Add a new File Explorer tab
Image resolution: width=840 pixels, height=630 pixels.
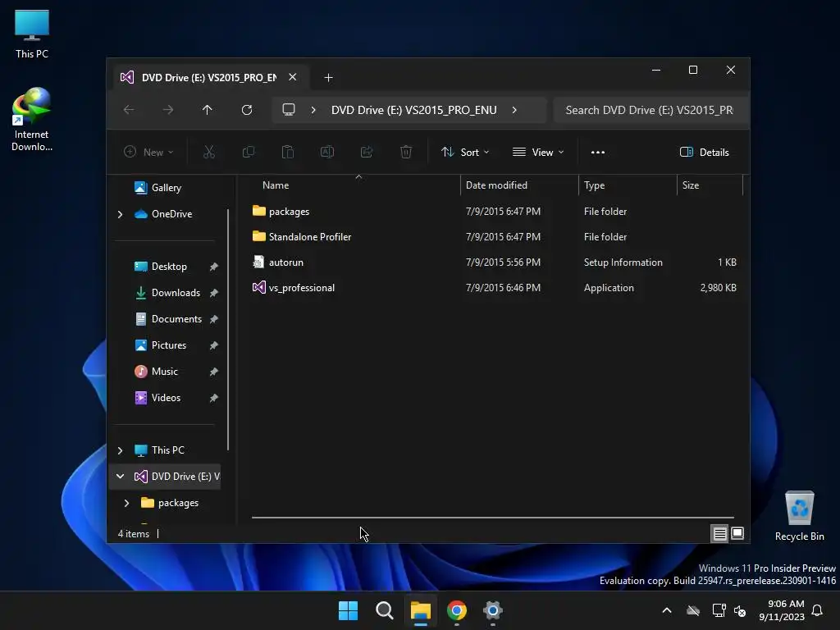[328, 78]
